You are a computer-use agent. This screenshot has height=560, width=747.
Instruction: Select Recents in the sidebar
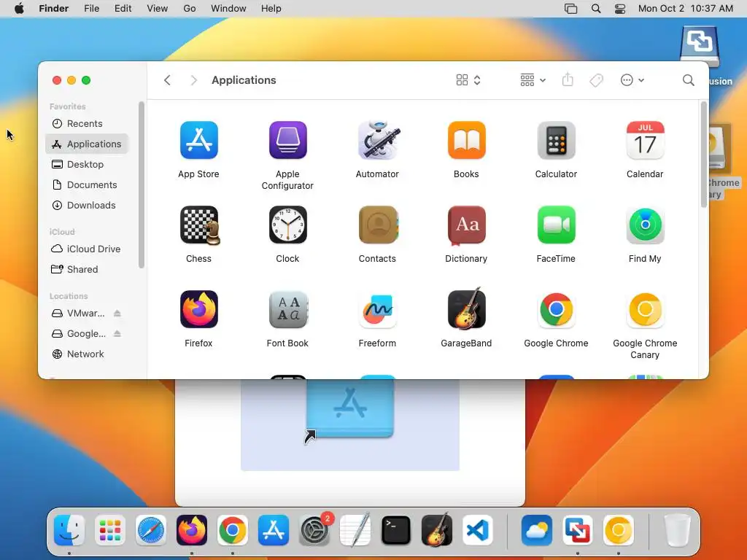click(x=88, y=124)
